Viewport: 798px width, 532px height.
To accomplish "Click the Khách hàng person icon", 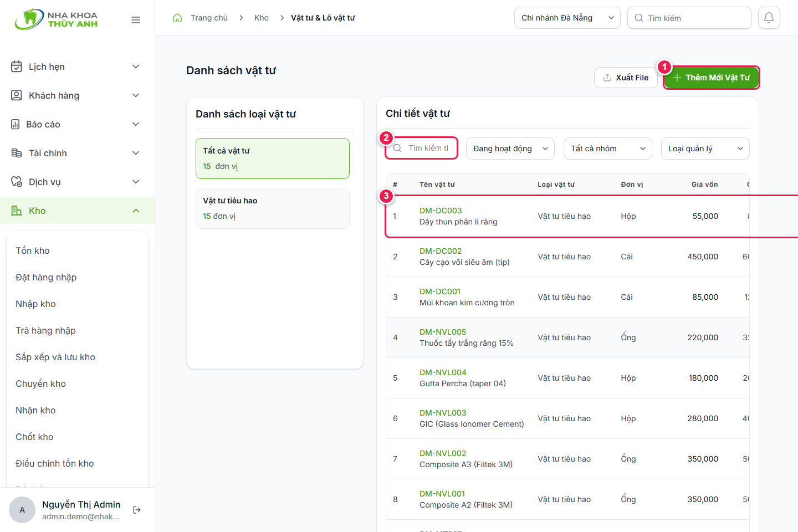I will [x=17, y=95].
